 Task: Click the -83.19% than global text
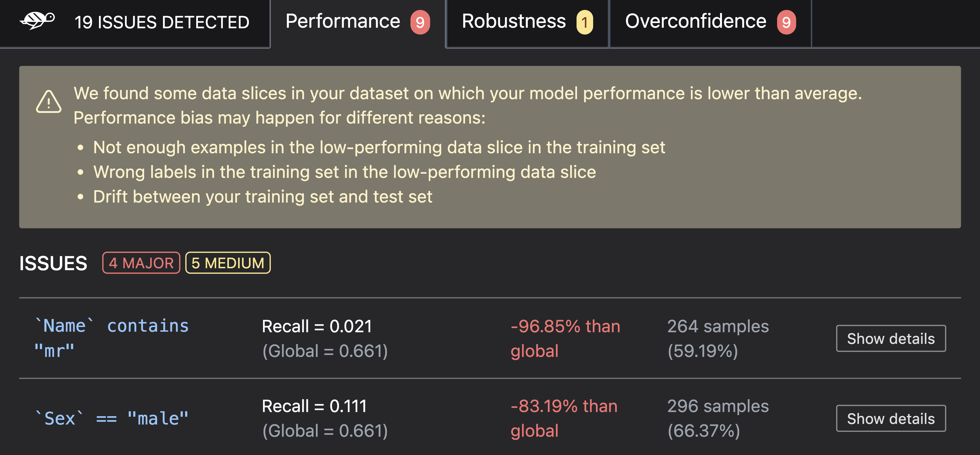[x=564, y=418]
